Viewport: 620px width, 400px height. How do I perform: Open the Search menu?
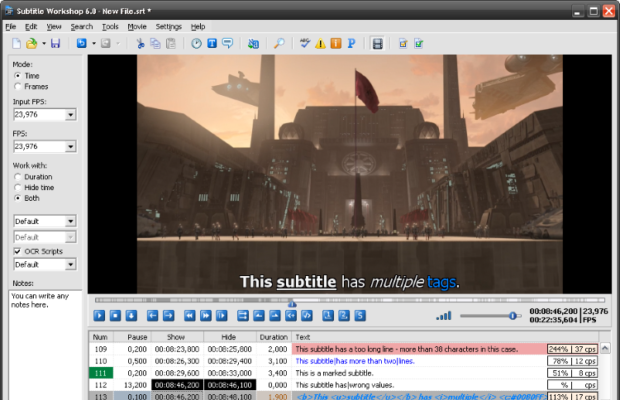(82, 26)
